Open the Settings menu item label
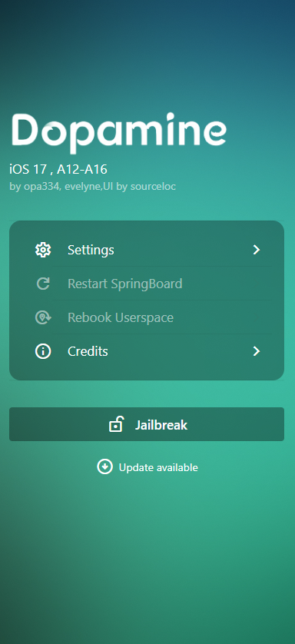 pos(91,250)
